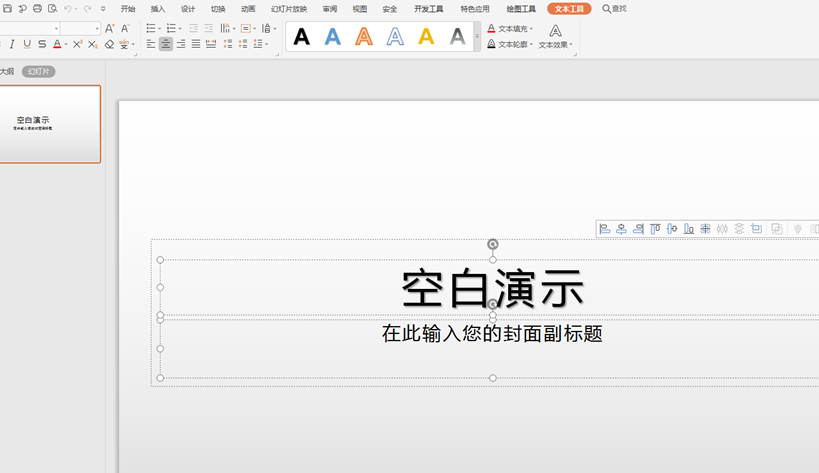Image resolution: width=819 pixels, height=473 pixels.
Task: Open the 动画 ribbon tab
Action: pos(248,9)
